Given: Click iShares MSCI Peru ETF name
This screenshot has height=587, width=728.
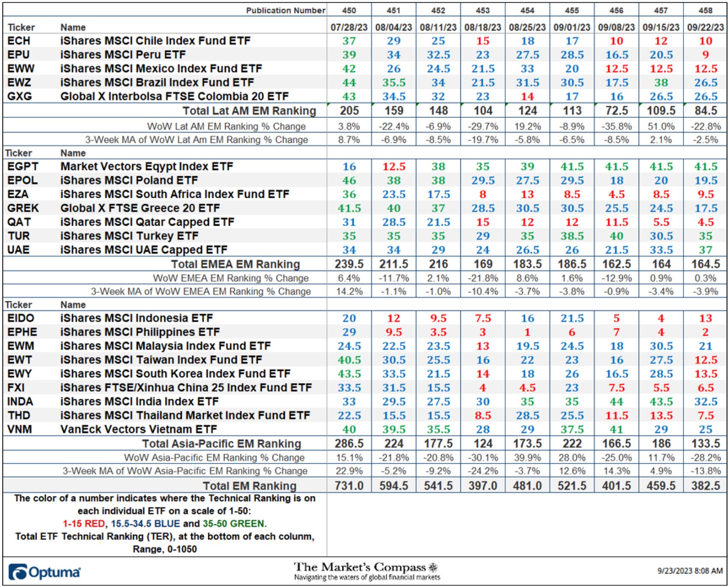Looking at the screenshot, I should [x=123, y=55].
